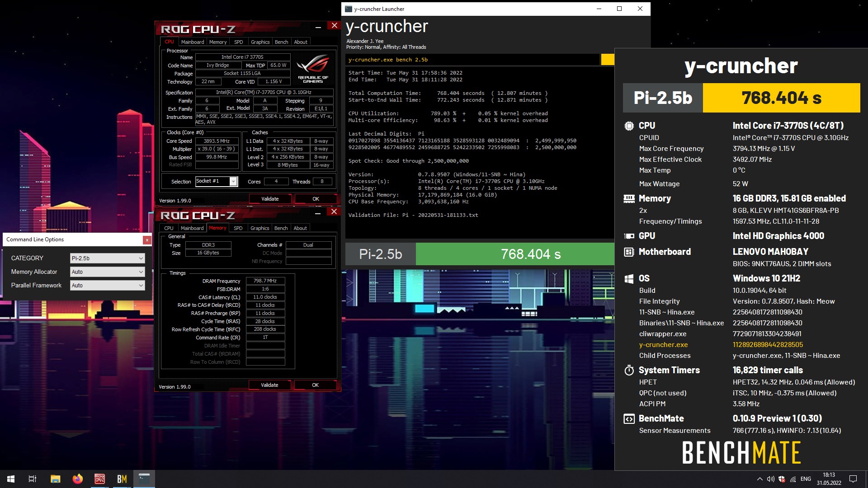Click the CAS# Latency value 11.0 clocks
Image resolution: width=868 pixels, height=488 pixels.
(x=265, y=297)
